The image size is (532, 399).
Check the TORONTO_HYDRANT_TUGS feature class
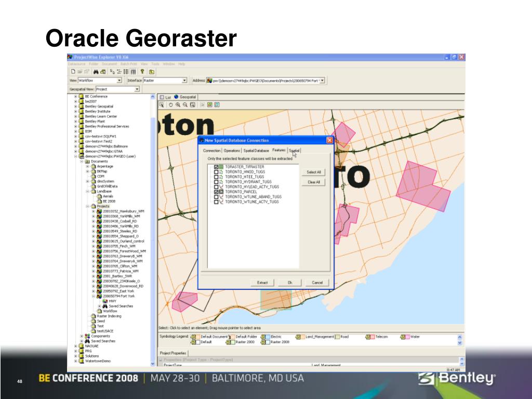(x=216, y=182)
